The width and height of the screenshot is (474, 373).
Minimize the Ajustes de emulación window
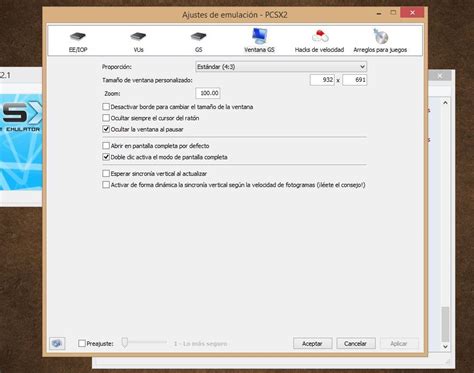coord(379,13)
